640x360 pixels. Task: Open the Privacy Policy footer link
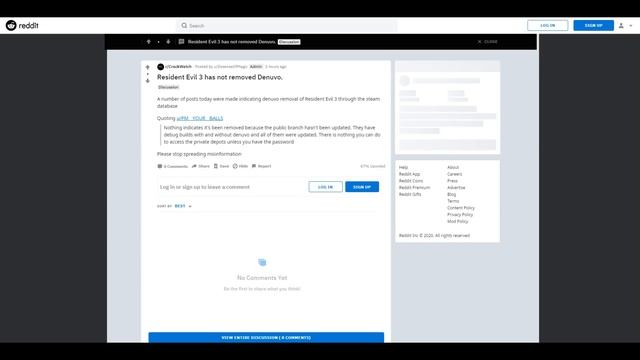pyautogui.click(x=460, y=214)
